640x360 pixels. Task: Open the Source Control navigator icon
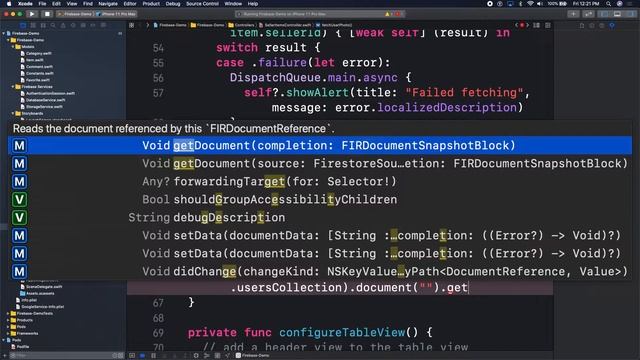[x=33, y=25]
